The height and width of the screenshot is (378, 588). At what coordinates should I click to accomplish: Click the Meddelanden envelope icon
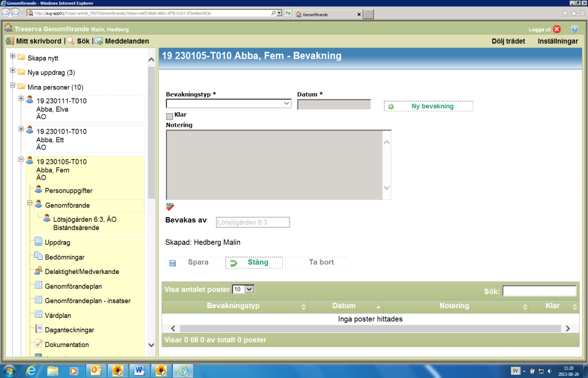click(x=99, y=41)
